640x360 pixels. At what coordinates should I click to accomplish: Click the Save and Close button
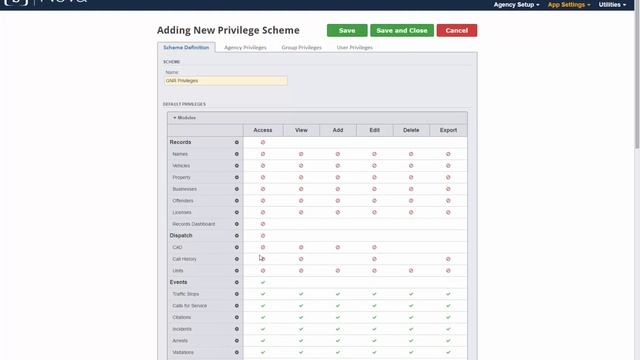coord(402,31)
